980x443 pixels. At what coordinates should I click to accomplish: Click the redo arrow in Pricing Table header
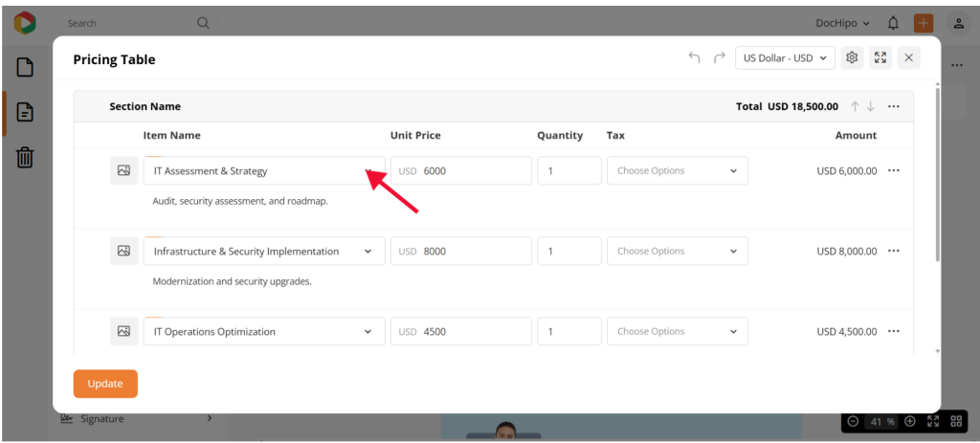(x=720, y=58)
